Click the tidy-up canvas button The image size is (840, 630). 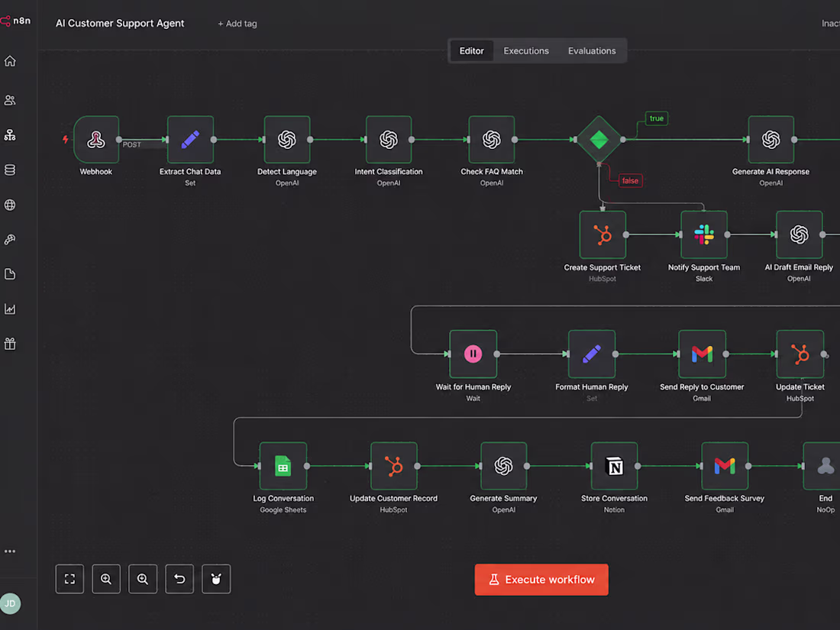click(x=216, y=579)
